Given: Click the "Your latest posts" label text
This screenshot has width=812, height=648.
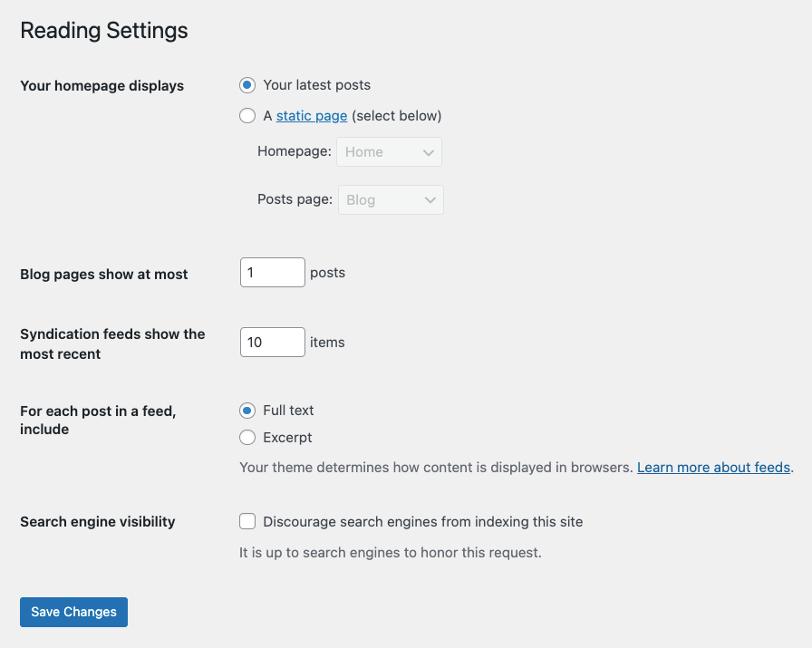Looking at the screenshot, I should pyautogui.click(x=316, y=85).
